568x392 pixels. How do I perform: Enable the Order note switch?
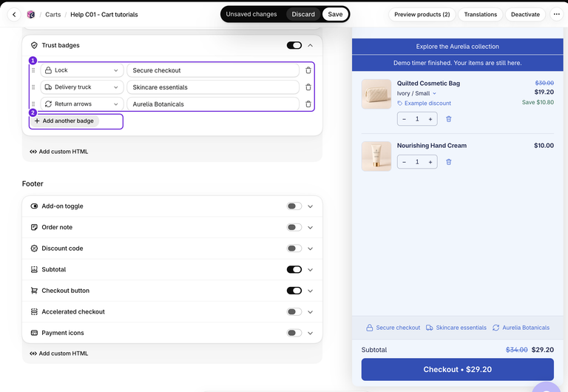pos(294,227)
